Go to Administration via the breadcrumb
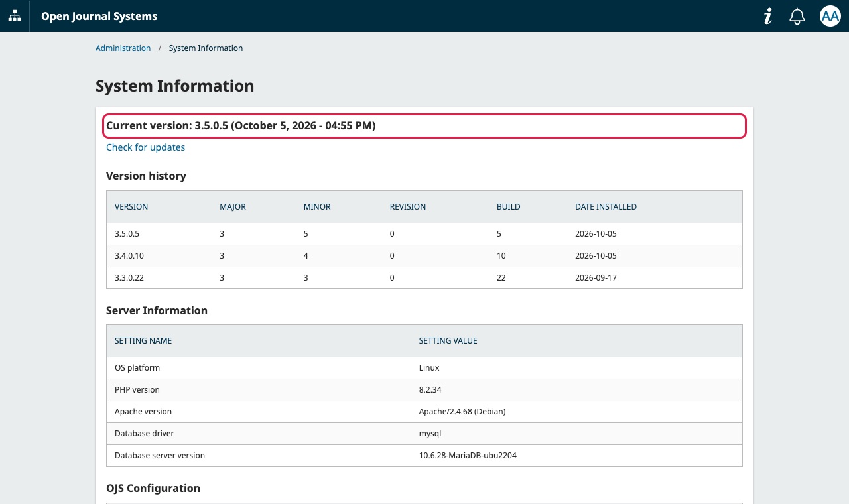 123,48
